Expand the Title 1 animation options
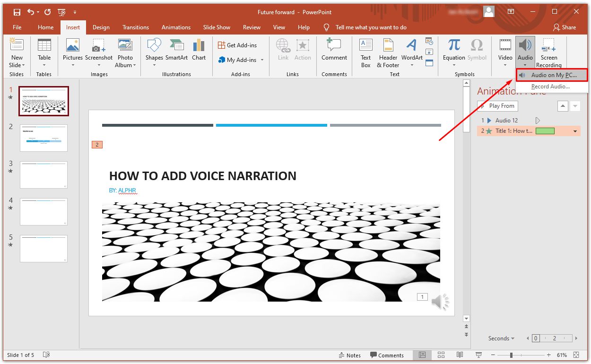The height and width of the screenshot is (364, 591). point(574,130)
